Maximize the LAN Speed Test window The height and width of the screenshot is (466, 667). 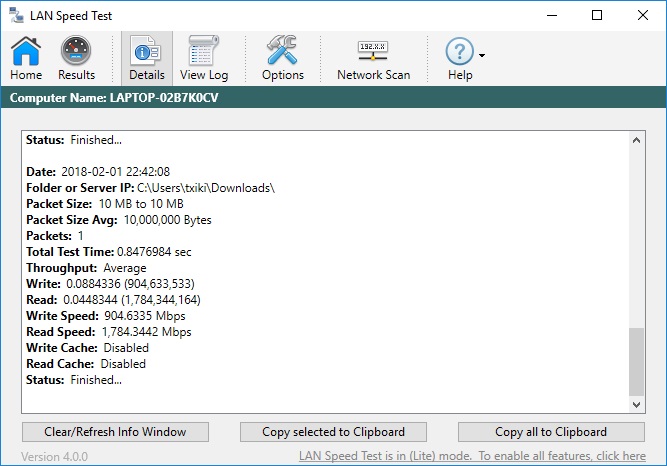coord(597,15)
